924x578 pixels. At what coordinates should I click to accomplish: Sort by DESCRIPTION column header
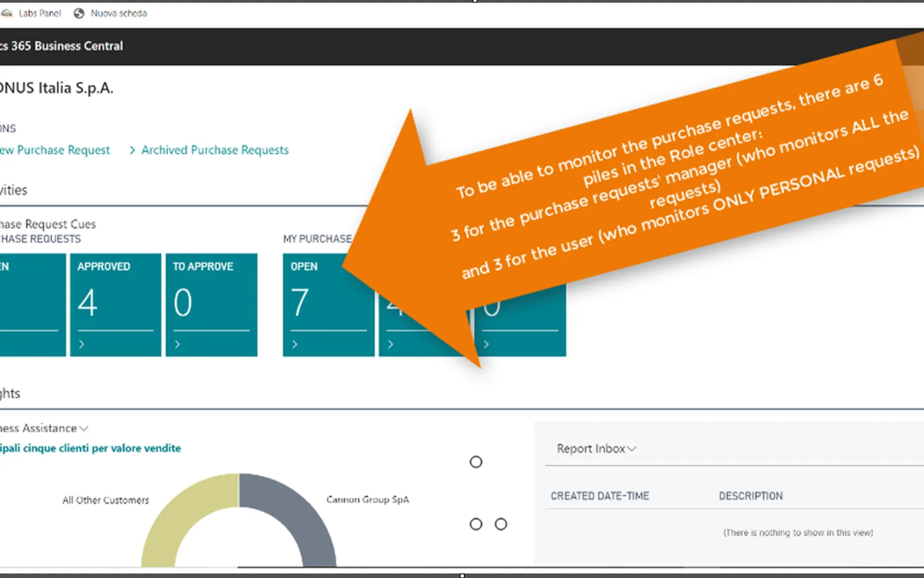751,496
